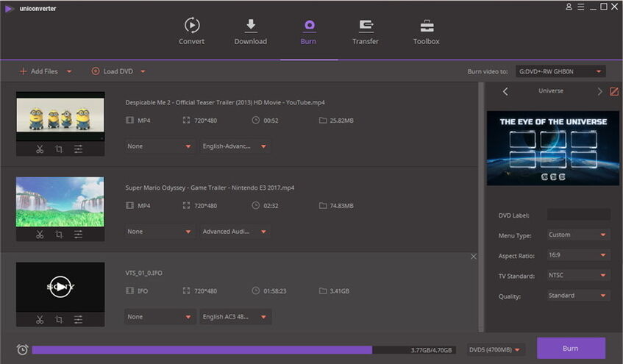Open the Toolbox tab
623x364 pixels.
[427, 32]
